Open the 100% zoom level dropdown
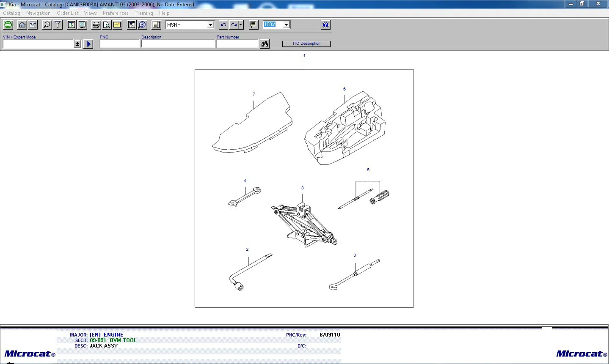Image resolution: width=609 pixels, height=364 pixels. point(286,25)
